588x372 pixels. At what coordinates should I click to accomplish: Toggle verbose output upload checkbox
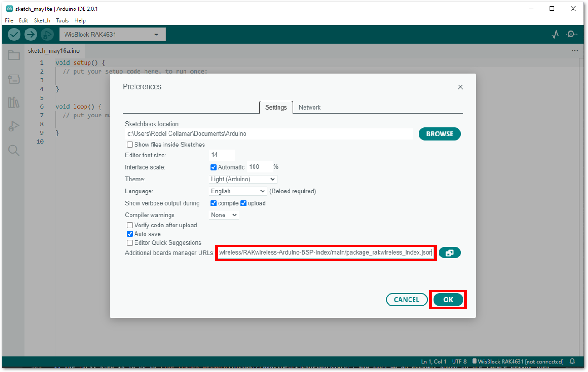(244, 203)
